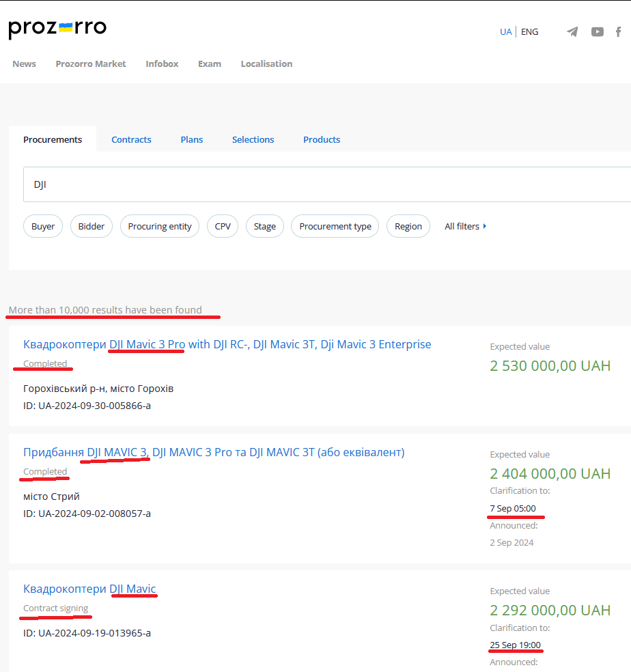Expand All filters
The height and width of the screenshot is (672, 631).
pyautogui.click(x=466, y=226)
